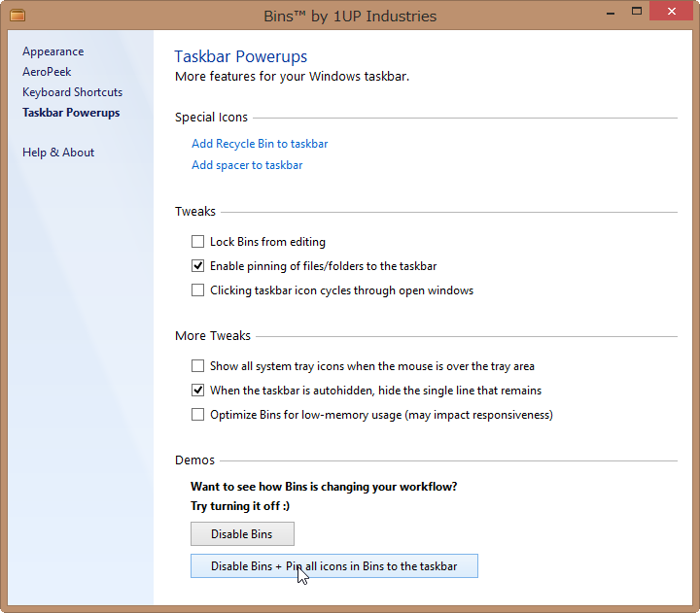Click Disable Bins + Pin all icons button

coord(334,566)
